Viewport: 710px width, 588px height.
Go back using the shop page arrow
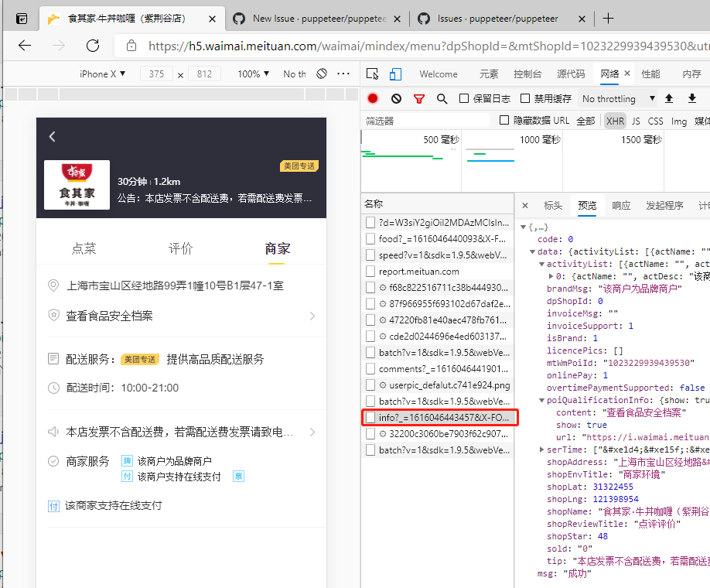[x=53, y=136]
